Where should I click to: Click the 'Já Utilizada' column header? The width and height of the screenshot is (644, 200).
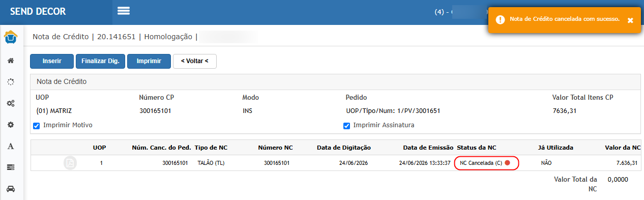coord(555,148)
